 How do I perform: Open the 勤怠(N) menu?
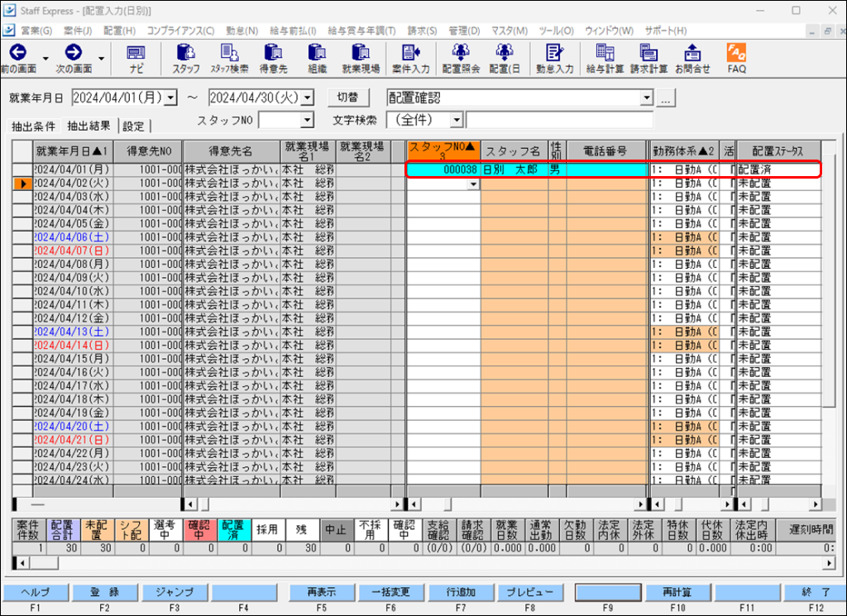[x=242, y=31]
